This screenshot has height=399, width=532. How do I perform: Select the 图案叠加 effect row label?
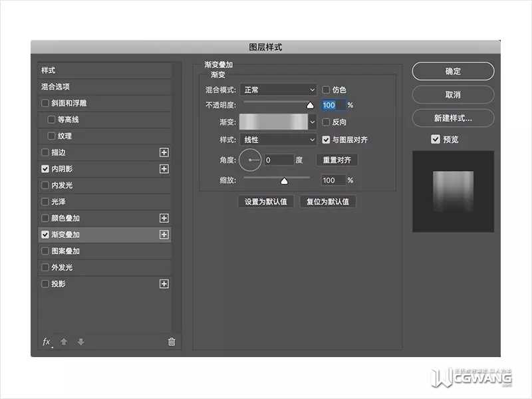tap(65, 251)
